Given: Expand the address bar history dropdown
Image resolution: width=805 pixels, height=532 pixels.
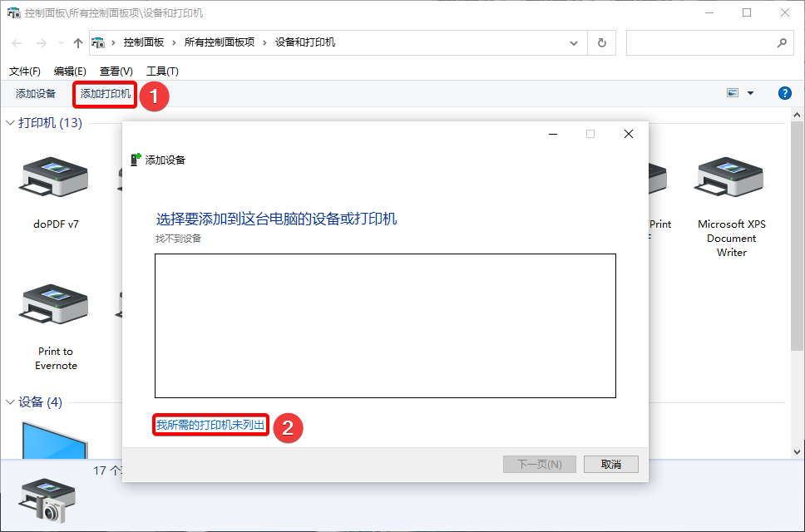Looking at the screenshot, I should (x=574, y=43).
